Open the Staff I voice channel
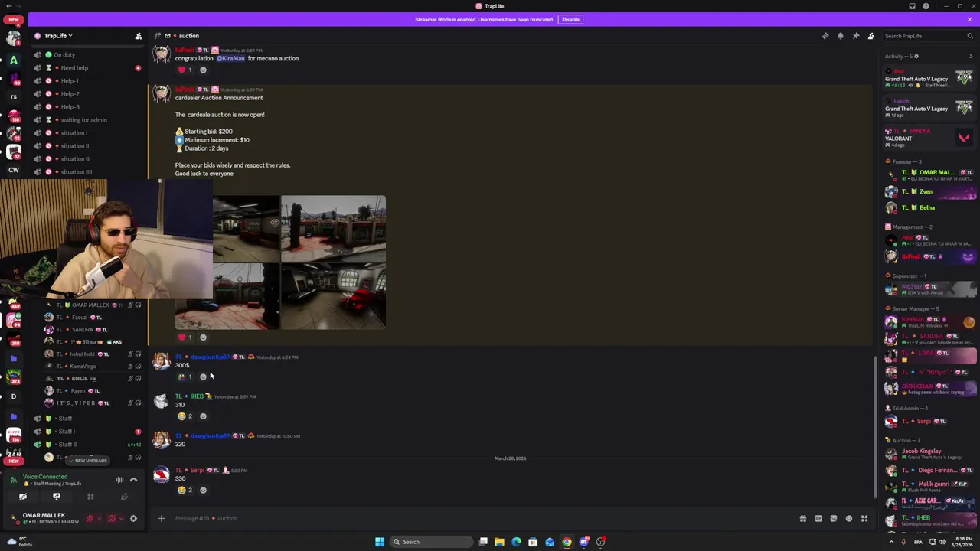 point(88,432)
